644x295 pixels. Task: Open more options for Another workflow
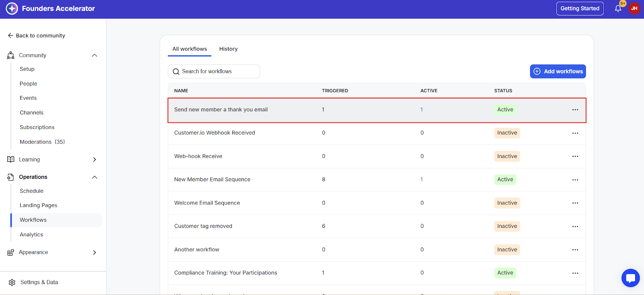point(575,250)
